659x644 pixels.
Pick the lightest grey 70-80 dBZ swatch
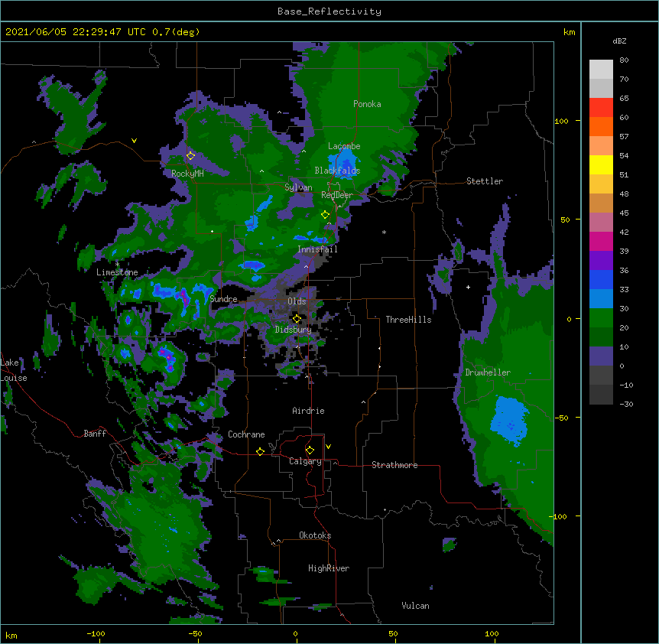(x=601, y=70)
